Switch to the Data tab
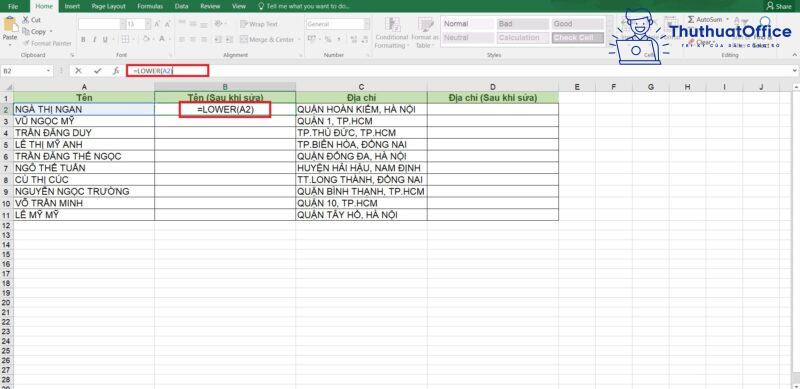 181,6
